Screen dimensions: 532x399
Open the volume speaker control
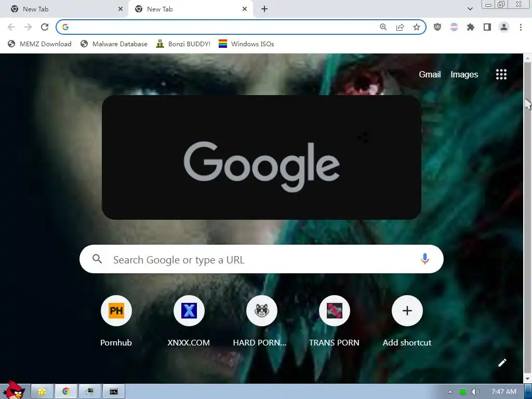[475, 392]
